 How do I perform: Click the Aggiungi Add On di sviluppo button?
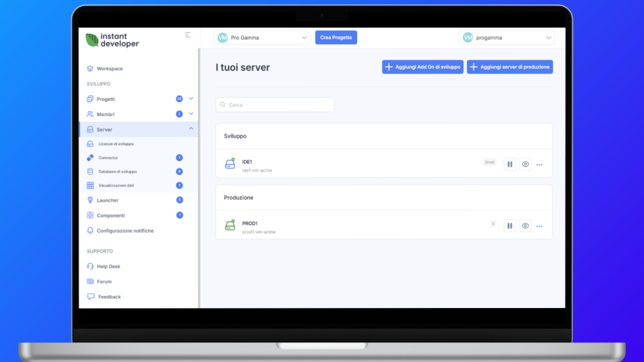pyautogui.click(x=423, y=67)
